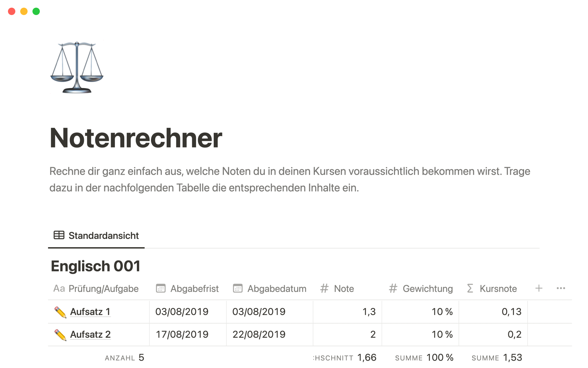This screenshot has height=368, width=588.
Task: Open the Kursnote formula column header
Action: [x=498, y=289]
